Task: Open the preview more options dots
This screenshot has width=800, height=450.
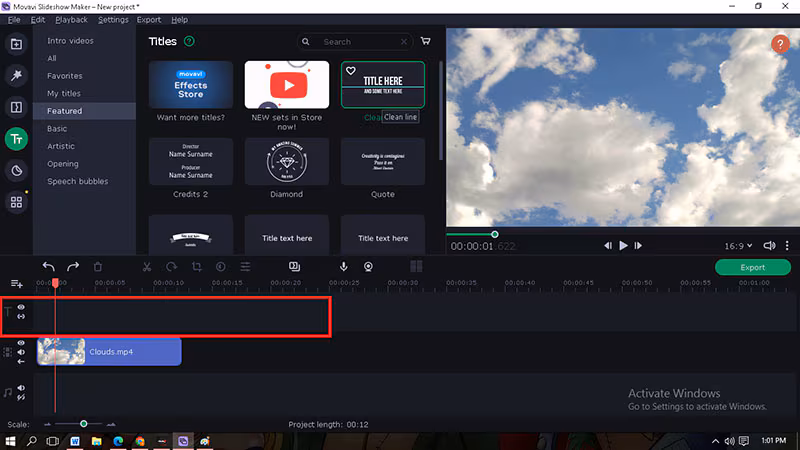Action: [x=787, y=246]
